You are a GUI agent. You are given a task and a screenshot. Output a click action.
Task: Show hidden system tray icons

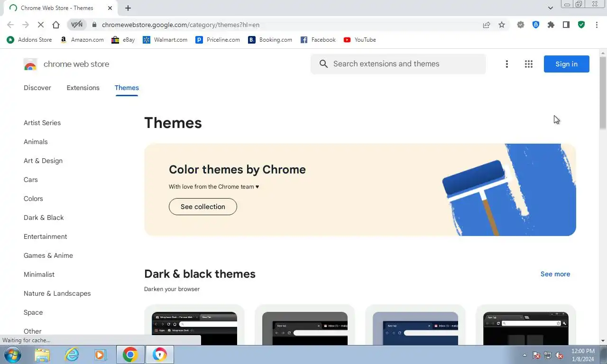(524, 355)
